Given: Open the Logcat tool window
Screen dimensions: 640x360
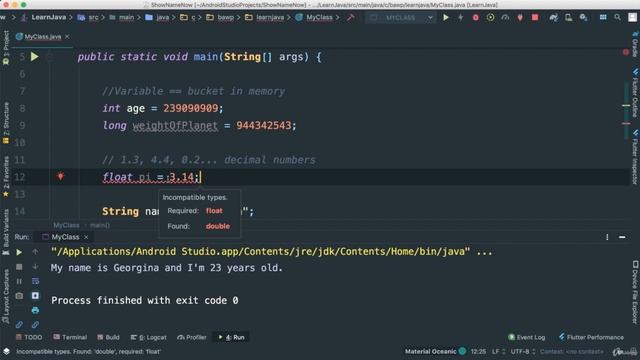Looking at the screenshot, I should [149, 337].
